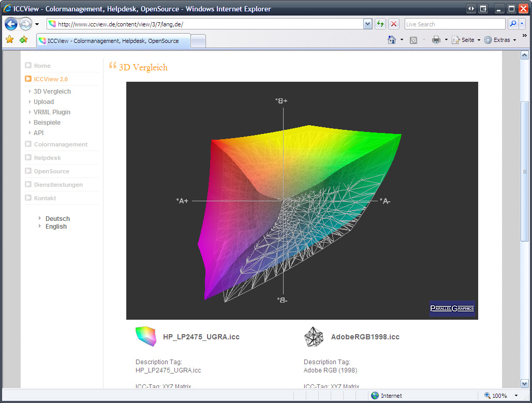The height and width of the screenshot is (403, 532).
Task: Open the Upload link in sidebar
Action: [x=43, y=102]
